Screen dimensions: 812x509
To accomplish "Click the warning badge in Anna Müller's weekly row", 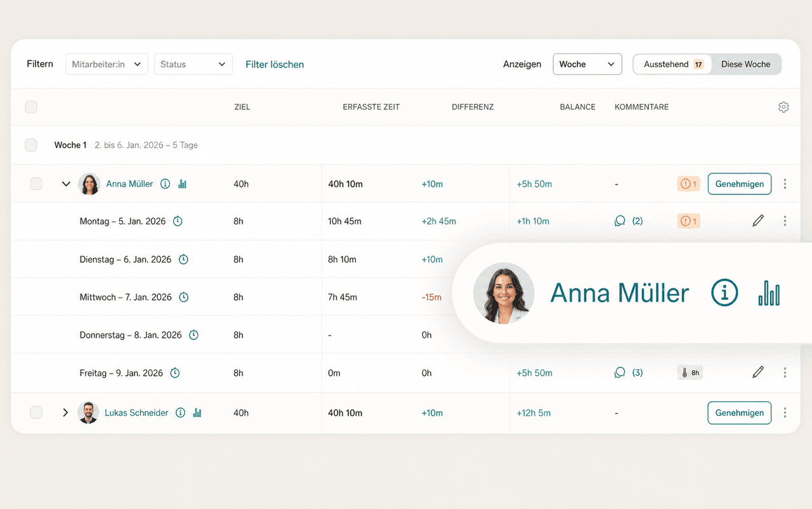I will pos(688,184).
